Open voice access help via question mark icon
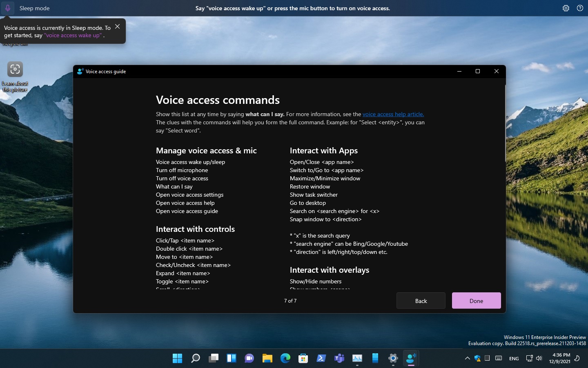This screenshot has height=368, width=588. pyautogui.click(x=580, y=8)
